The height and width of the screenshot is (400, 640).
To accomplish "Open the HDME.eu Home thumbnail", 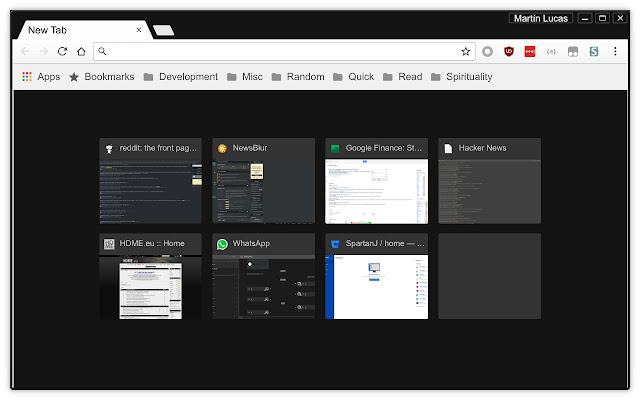I will click(151, 276).
